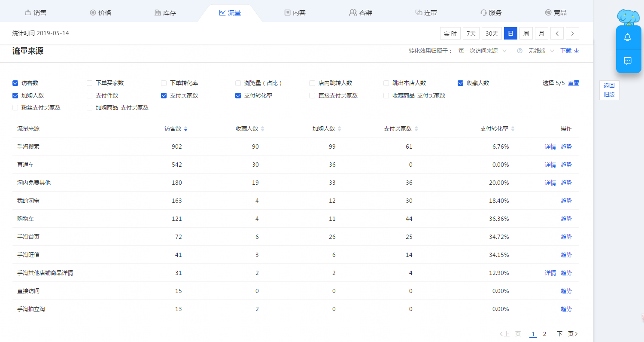Select the 日 period button
The width and height of the screenshot is (644, 342).
coord(510,34)
